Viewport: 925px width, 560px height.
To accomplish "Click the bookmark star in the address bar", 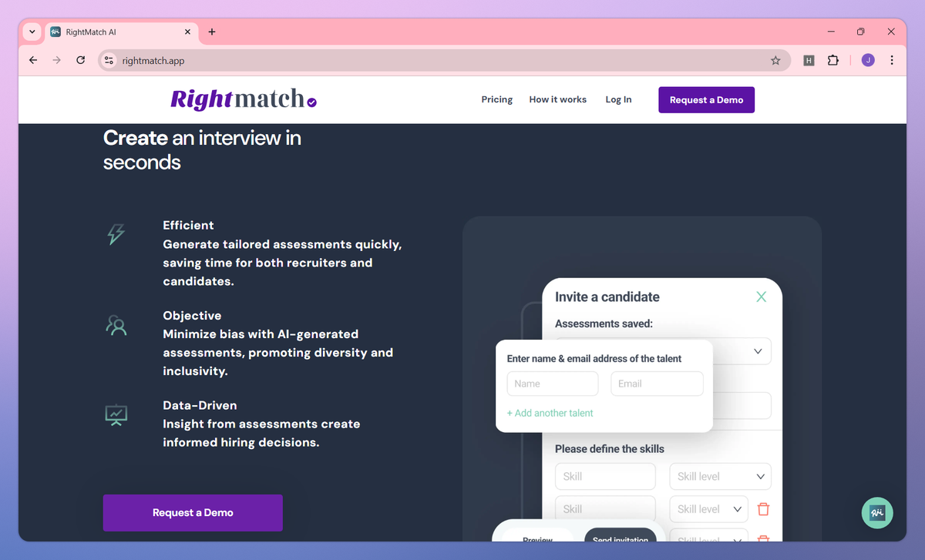I will pos(775,60).
